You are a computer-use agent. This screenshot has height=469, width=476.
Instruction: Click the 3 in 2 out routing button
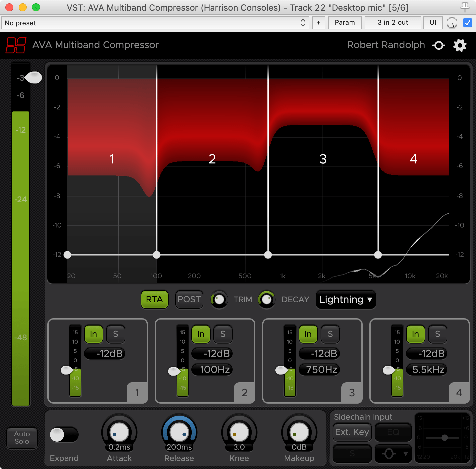[x=393, y=23]
